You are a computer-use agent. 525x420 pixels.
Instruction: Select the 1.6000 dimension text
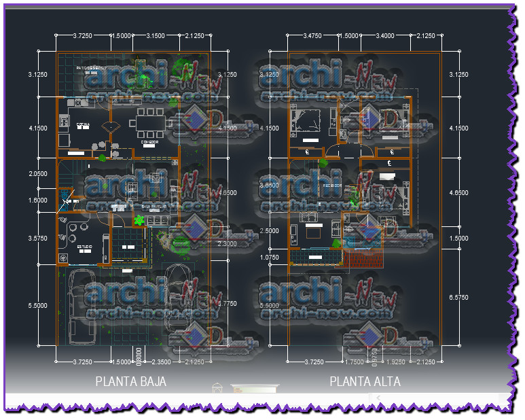point(38,200)
